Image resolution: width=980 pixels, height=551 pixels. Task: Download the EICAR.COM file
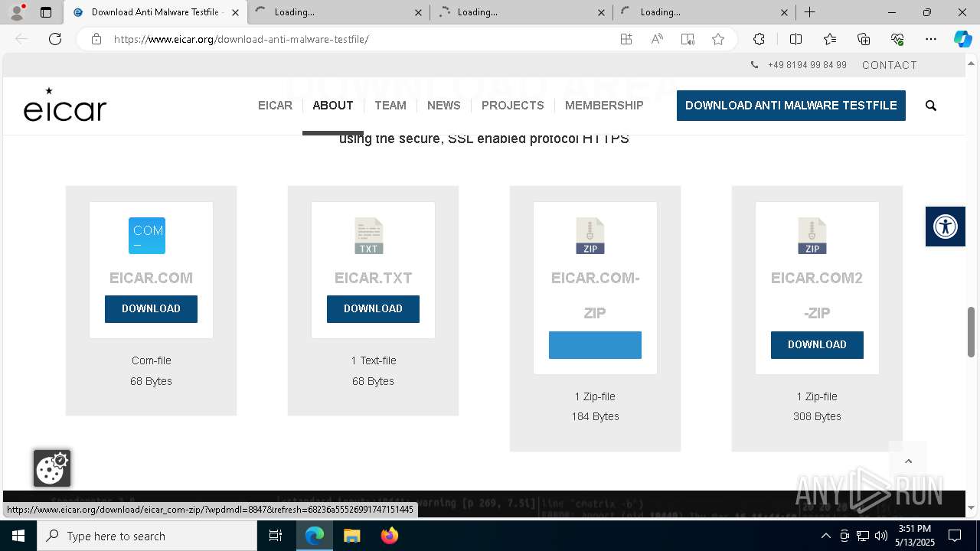coord(151,308)
